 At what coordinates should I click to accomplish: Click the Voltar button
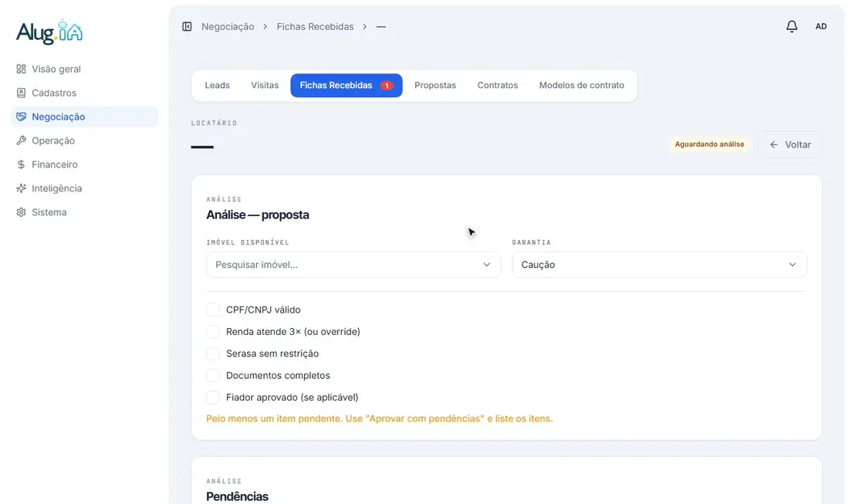(790, 144)
